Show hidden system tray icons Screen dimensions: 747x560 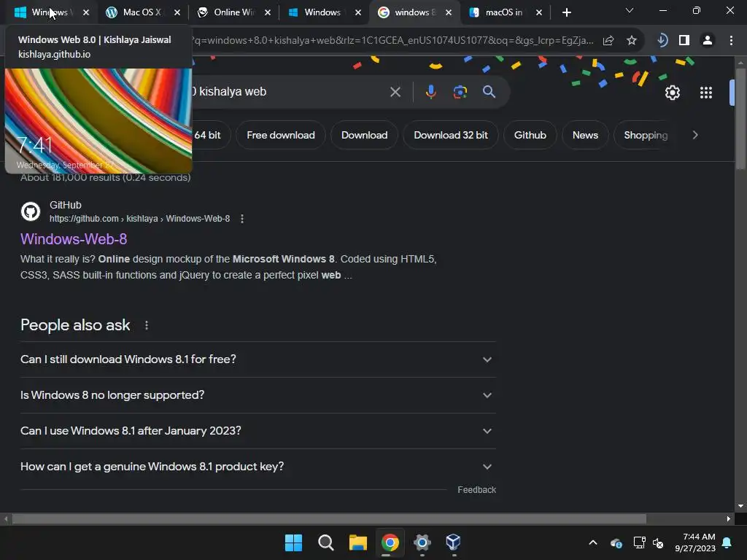coord(593,542)
